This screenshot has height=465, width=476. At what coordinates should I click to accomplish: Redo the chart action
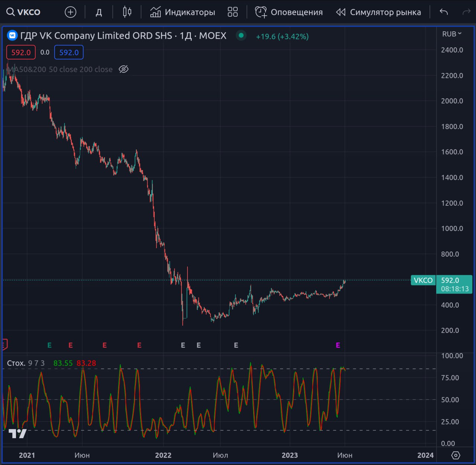click(x=466, y=12)
